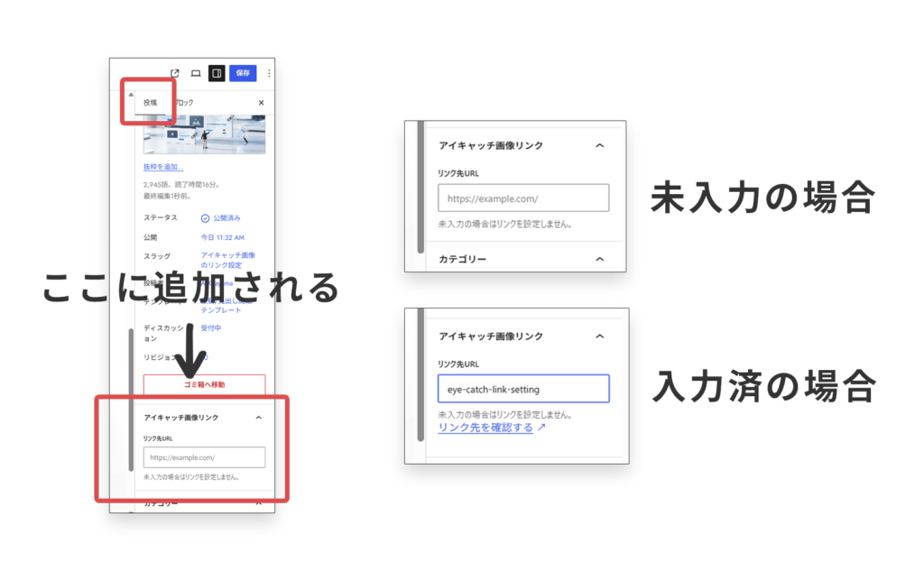The width and height of the screenshot is (924, 571).
Task: Switch to the ブロック tab
Action: 184,103
